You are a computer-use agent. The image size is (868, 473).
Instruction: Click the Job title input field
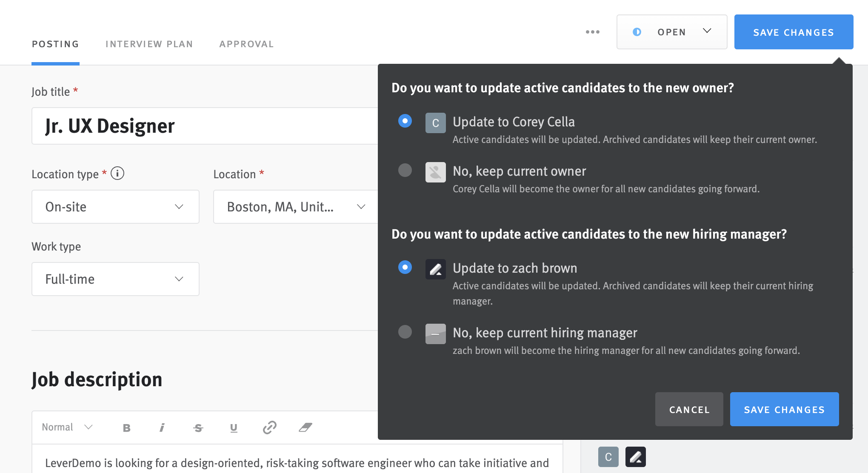pos(204,126)
